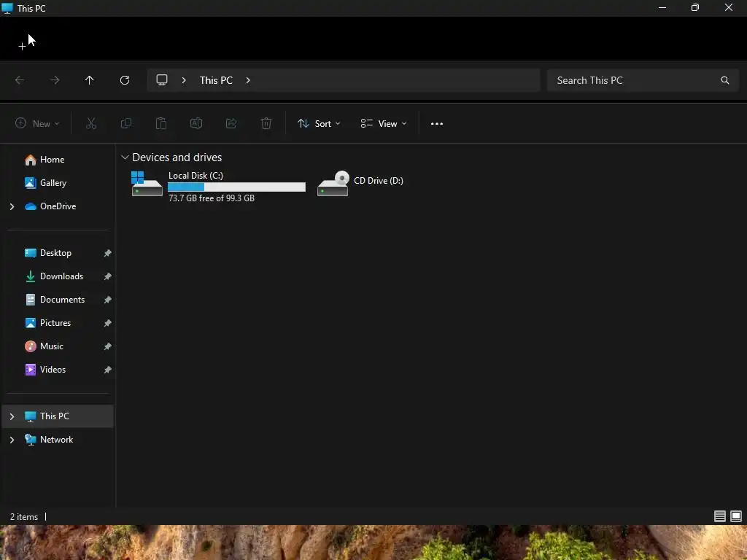Click the Delete trash icon
Screen dimensions: 747x560
(266, 124)
